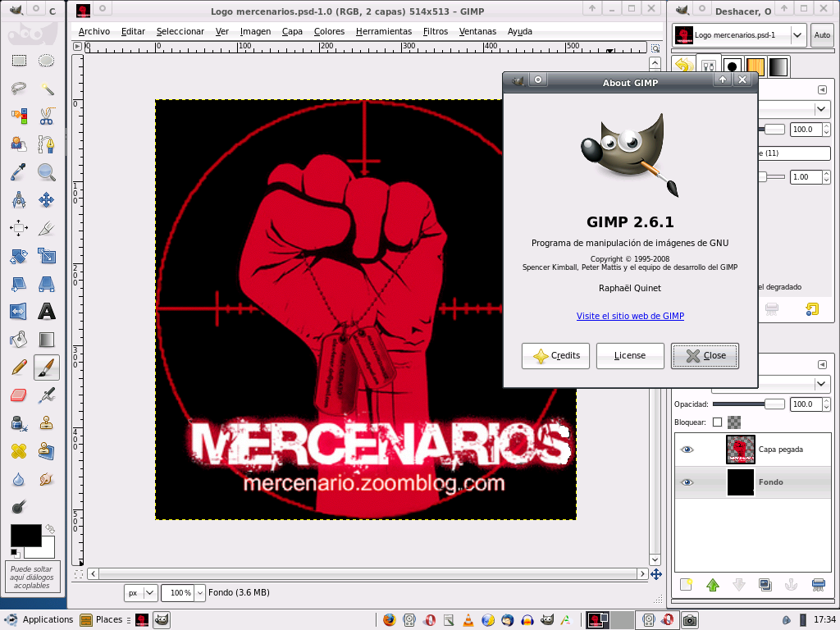Open the 100% zoom dropdown

pos(199,592)
